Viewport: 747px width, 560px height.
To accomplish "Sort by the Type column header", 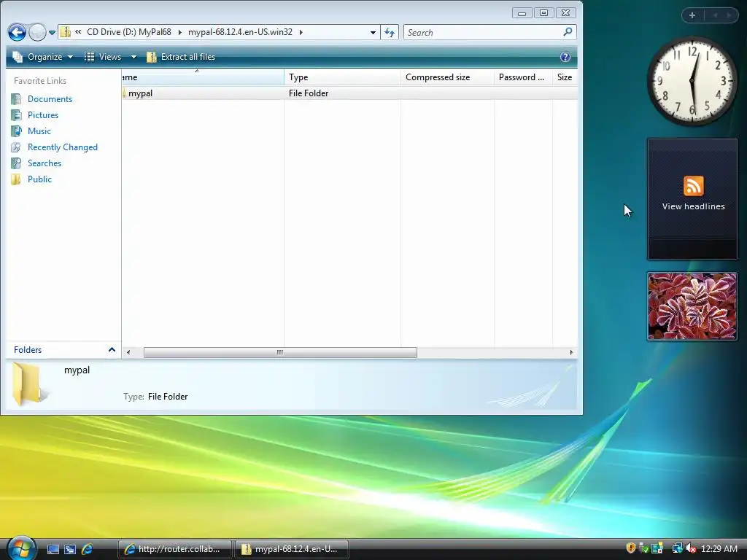I will (342, 77).
